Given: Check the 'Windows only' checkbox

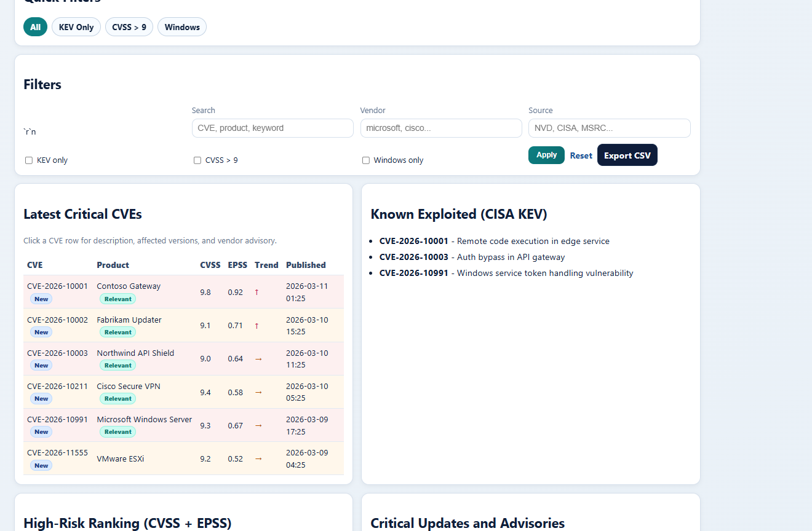Looking at the screenshot, I should 366,160.
